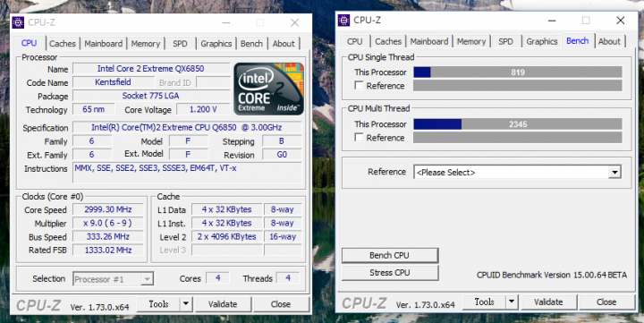This screenshot has height=323, width=644.
Task: Expand the Tools arrow in the Bench window
Action: [512, 302]
